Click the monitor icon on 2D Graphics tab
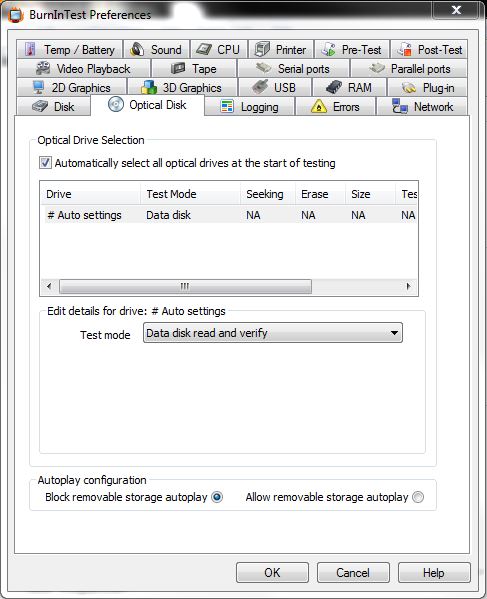This screenshot has height=599, width=487. coord(38,87)
